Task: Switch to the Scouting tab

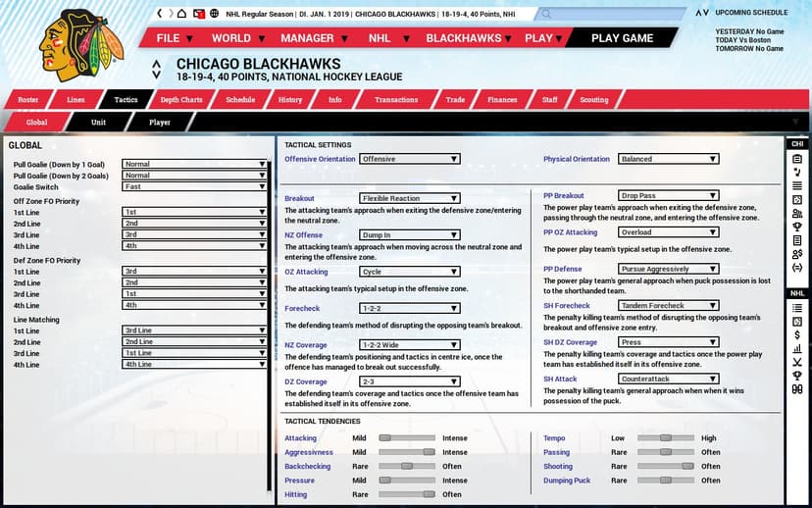Action: (x=594, y=99)
